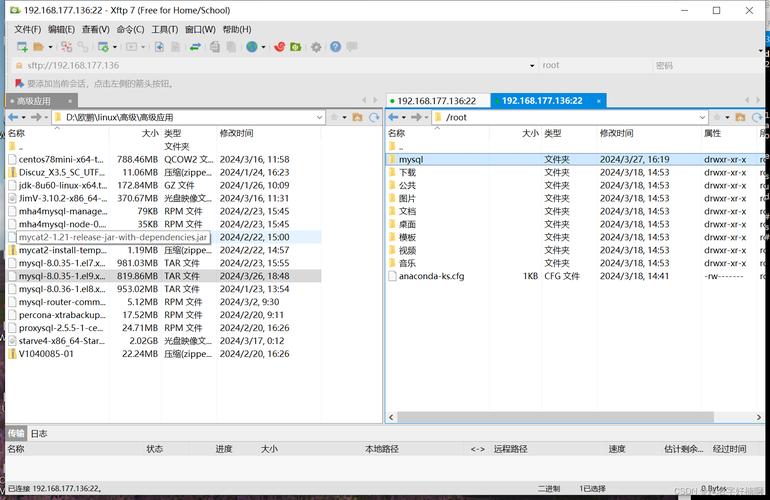This screenshot has width=770, height=500.
Task: Select the mysql-8.0.35-1.el9 TAR file row
Action: pyautogui.click(x=164, y=276)
